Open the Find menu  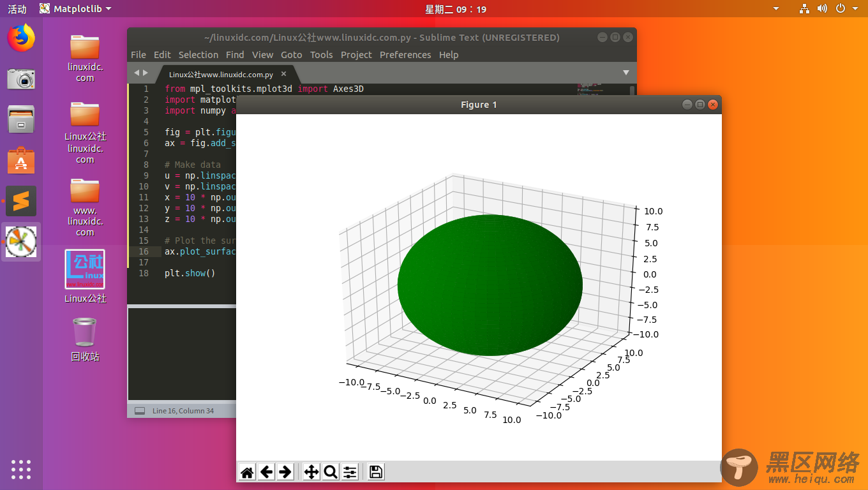[235, 55]
